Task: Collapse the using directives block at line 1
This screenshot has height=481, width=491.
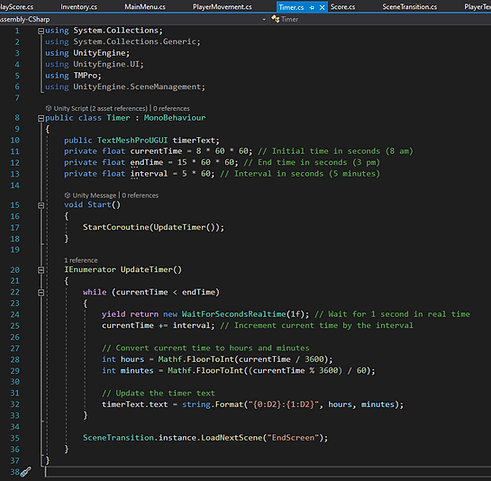Action: point(41,31)
